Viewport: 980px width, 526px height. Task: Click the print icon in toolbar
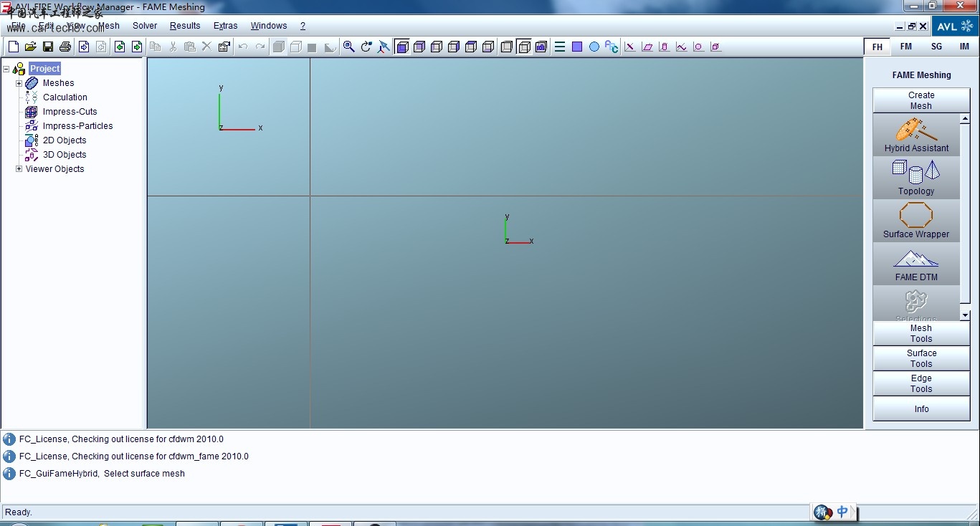[x=65, y=47]
